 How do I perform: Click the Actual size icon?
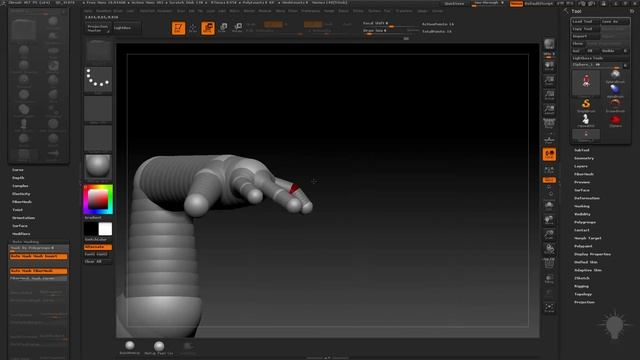pyautogui.click(x=549, y=95)
